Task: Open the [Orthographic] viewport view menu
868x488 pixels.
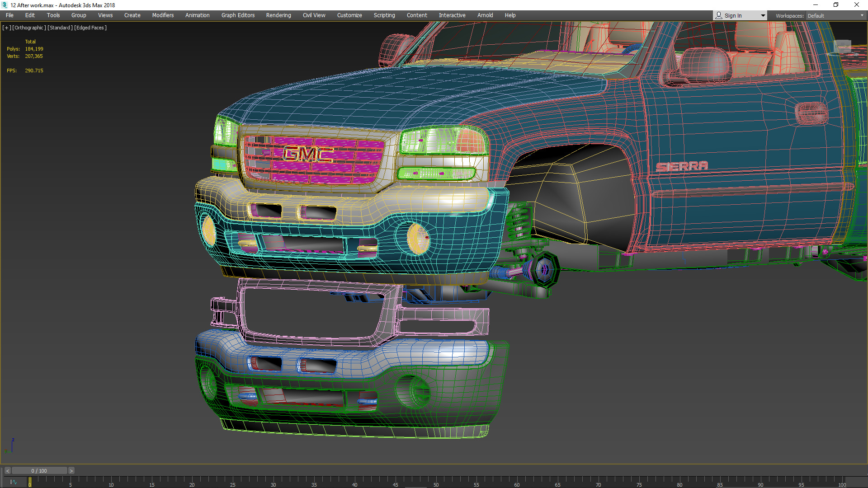Action: [29, 28]
